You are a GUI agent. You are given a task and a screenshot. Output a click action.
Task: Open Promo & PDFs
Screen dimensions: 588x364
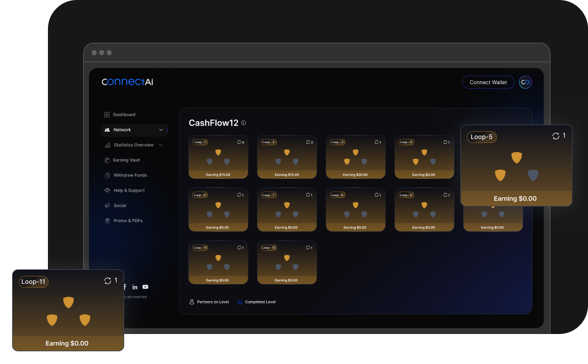[128, 221]
